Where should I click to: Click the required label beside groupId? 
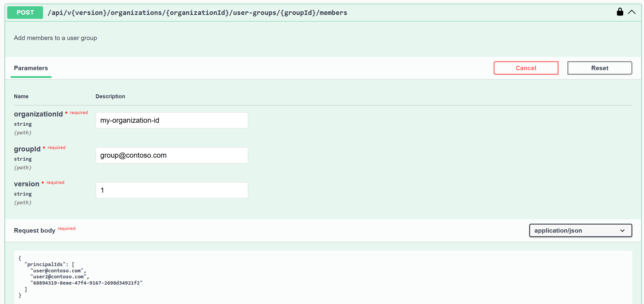pyautogui.click(x=56, y=147)
